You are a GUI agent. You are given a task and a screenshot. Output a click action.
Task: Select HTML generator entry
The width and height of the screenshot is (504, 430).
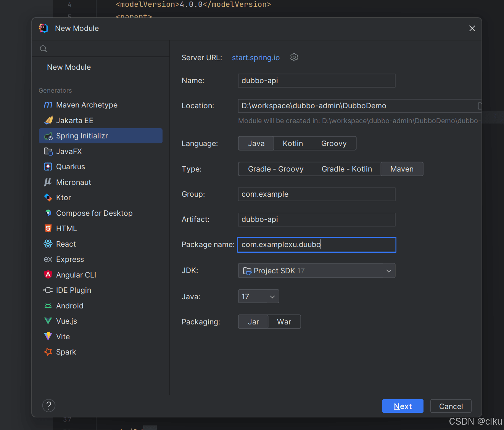click(101, 228)
